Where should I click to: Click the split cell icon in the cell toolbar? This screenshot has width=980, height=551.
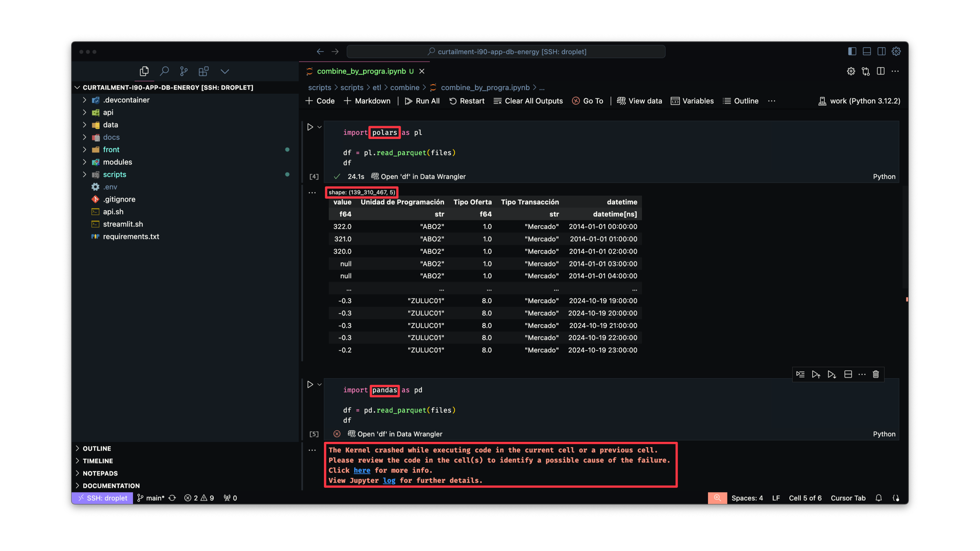tap(848, 375)
